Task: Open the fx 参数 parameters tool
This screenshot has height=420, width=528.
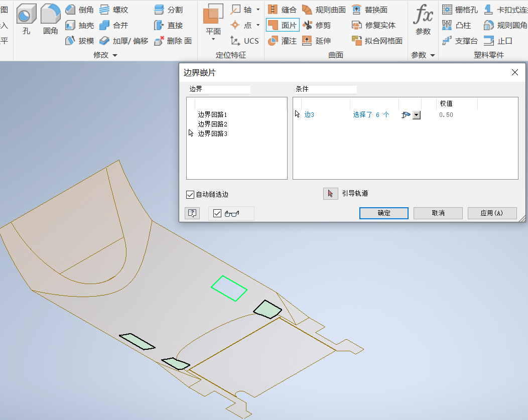Action: pyautogui.click(x=423, y=19)
